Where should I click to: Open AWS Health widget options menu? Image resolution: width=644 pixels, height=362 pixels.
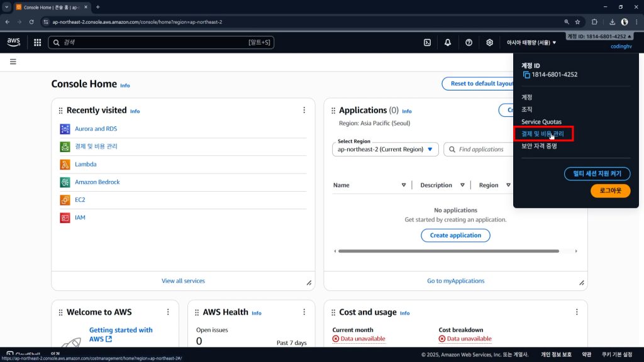click(x=304, y=312)
